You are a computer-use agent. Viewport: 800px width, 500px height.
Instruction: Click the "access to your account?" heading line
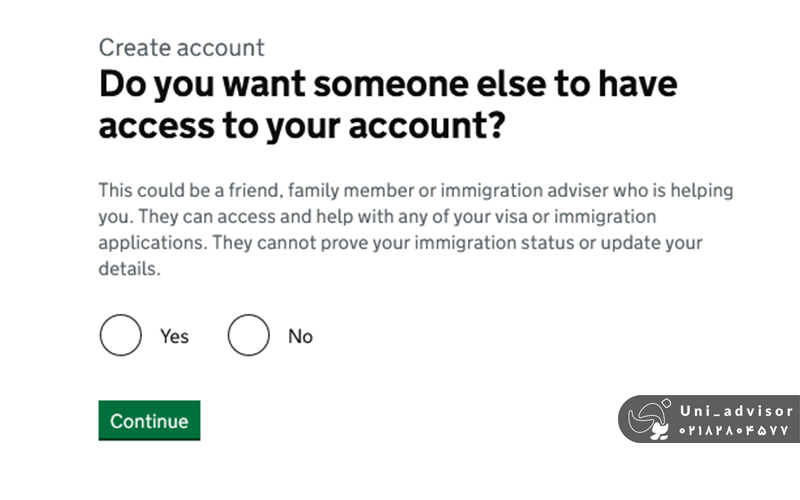[300, 127]
